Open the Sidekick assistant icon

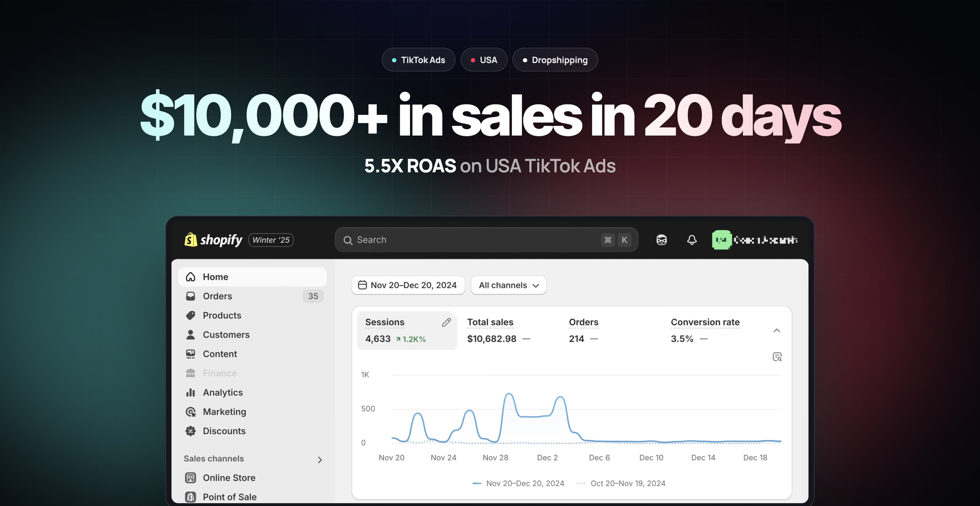coord(661,240)
